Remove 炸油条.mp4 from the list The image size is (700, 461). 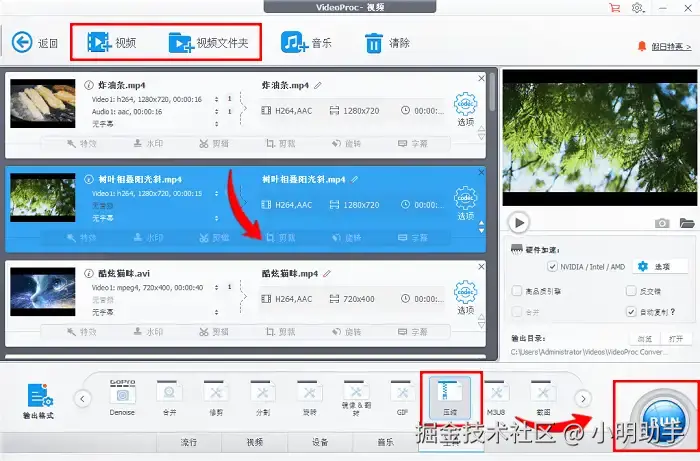481,79
